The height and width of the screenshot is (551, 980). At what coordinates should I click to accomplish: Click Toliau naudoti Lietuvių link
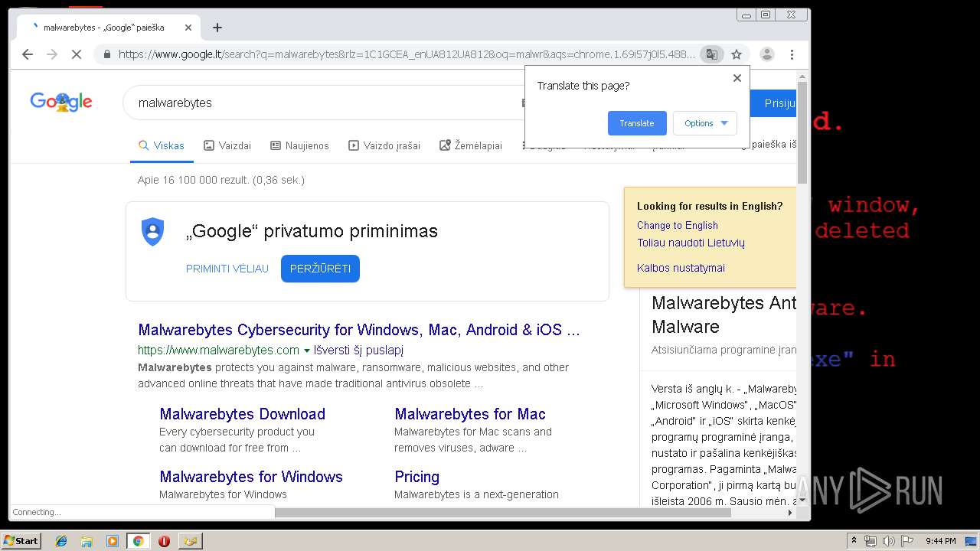coord(691,243)
